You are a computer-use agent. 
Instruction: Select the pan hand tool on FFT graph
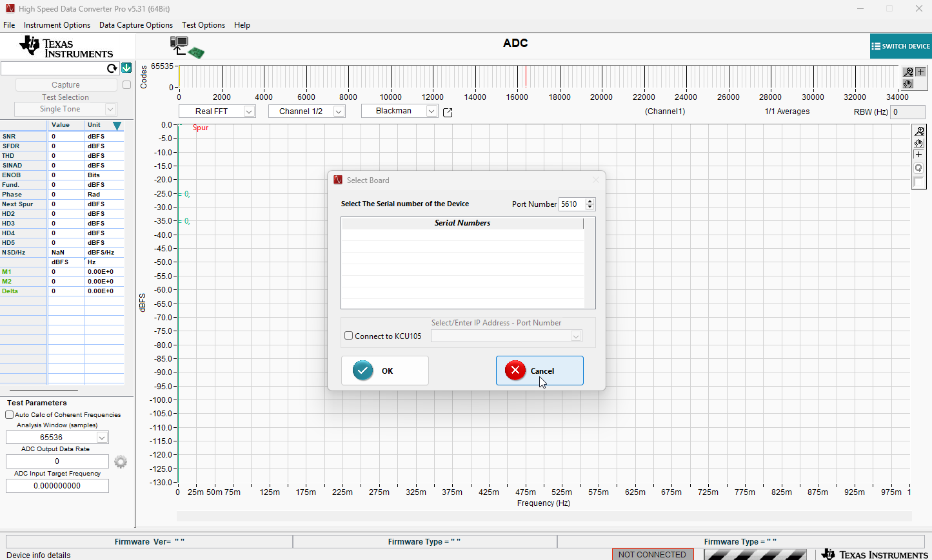(919, 143)
